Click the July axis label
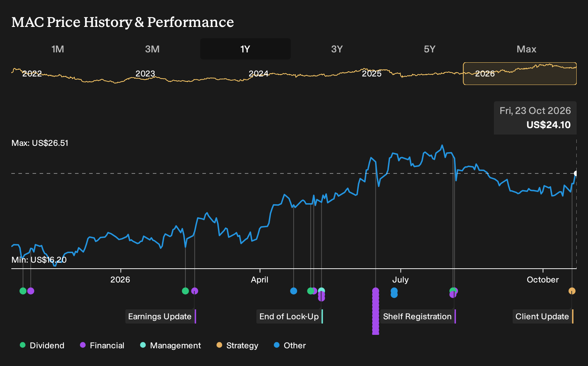Image resolution: width=588 pixels, height=366 pixels. pos(400,280)
